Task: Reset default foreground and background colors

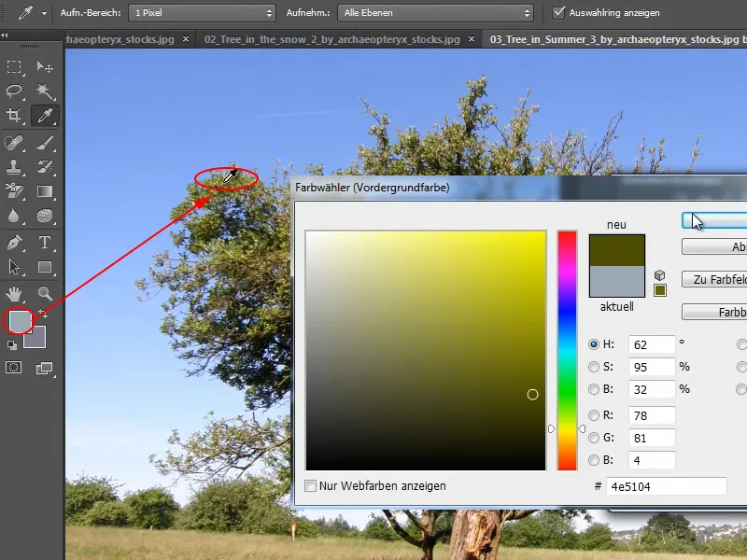Action: click(x=11, y=345)
